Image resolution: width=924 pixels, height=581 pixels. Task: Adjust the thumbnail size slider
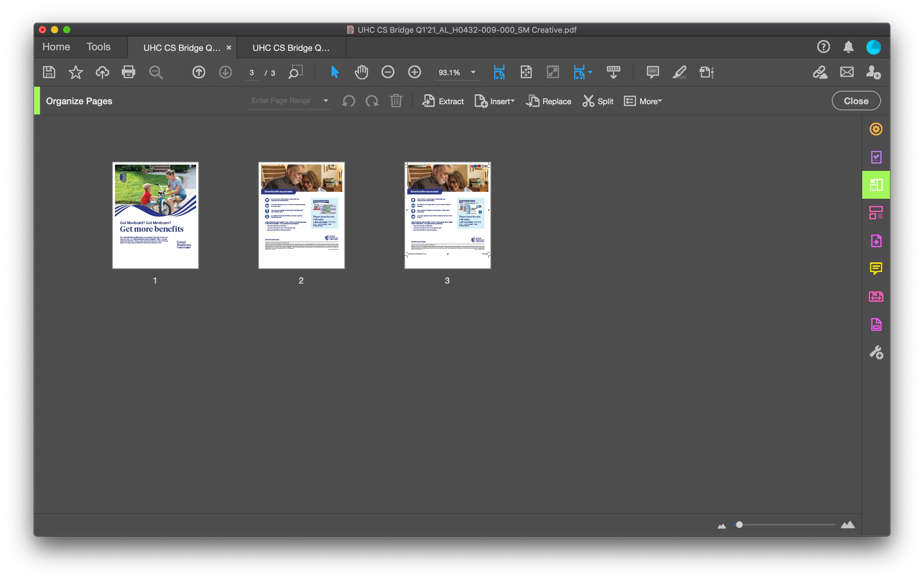point(739,525)
